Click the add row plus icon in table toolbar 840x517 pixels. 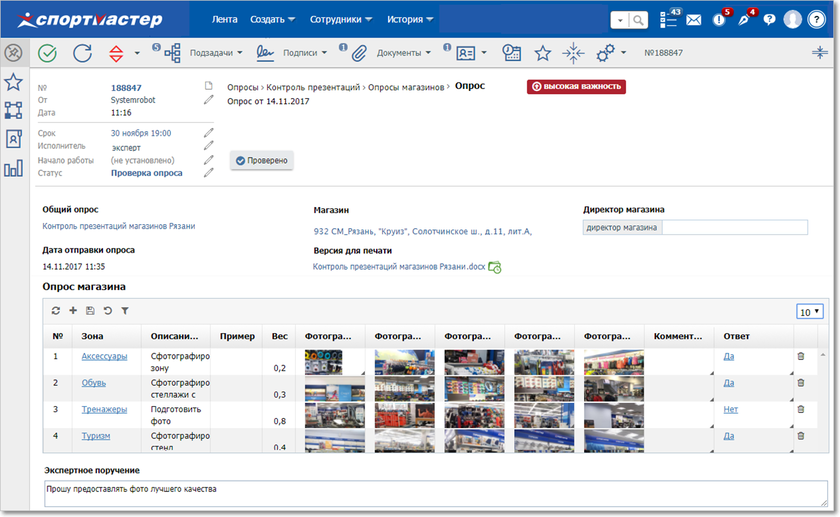[x=73, y=311]
